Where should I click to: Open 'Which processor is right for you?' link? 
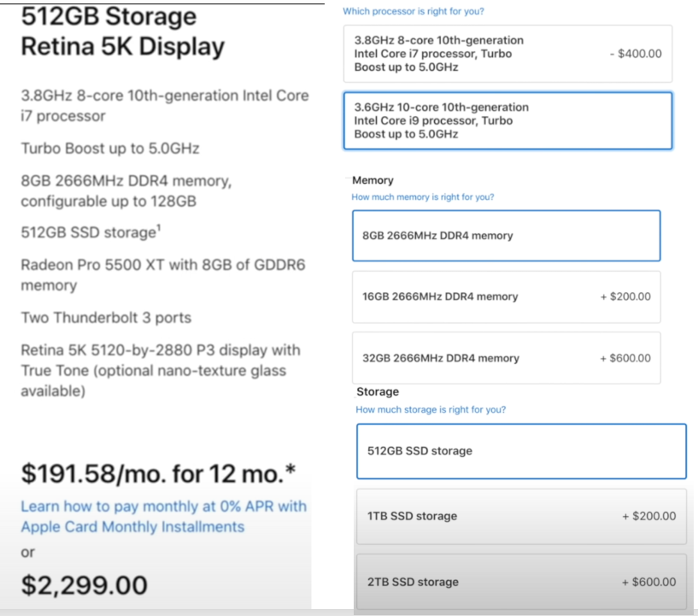(414, 11)
